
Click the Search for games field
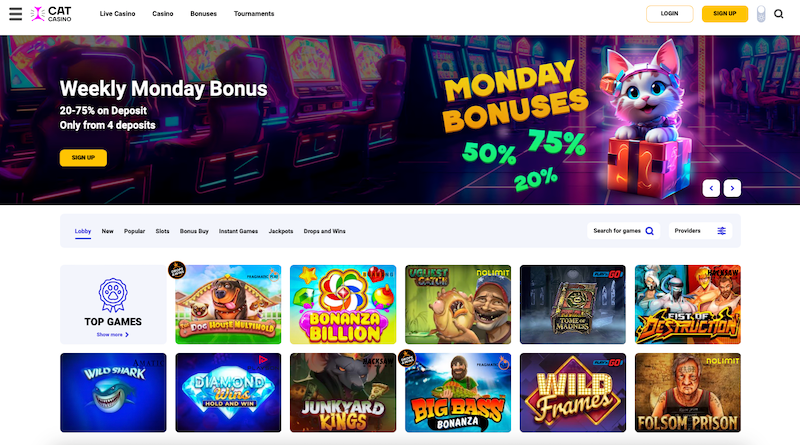pyautogui.click(x=623, y=231)
